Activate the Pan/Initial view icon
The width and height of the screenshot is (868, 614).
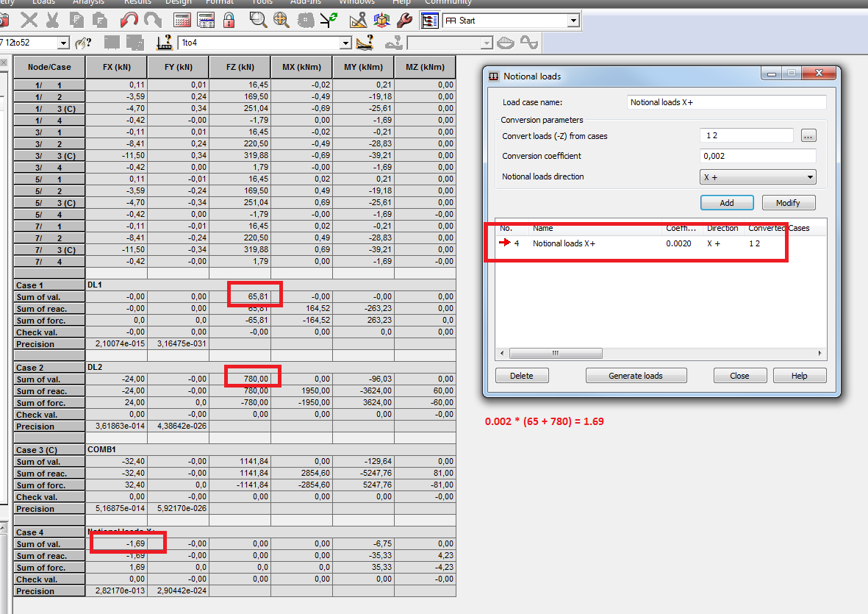[x=281, y=20]
